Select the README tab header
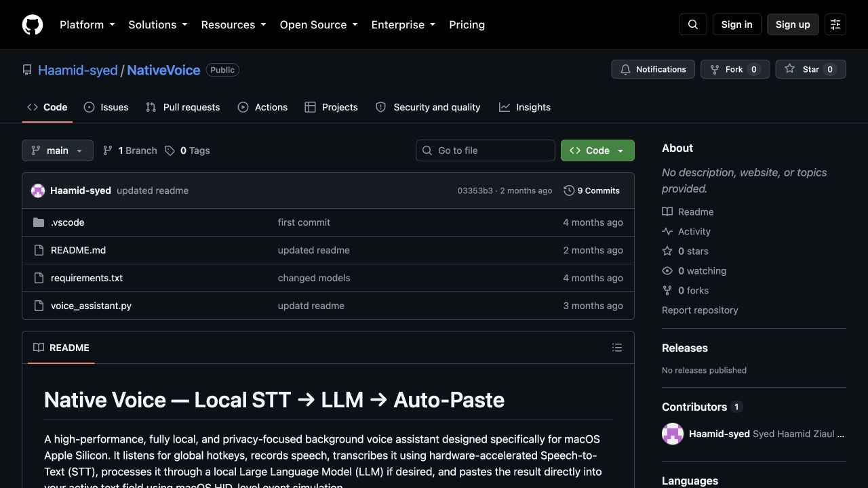This screenshot has height=488, width=868. [x=61, y=348]
